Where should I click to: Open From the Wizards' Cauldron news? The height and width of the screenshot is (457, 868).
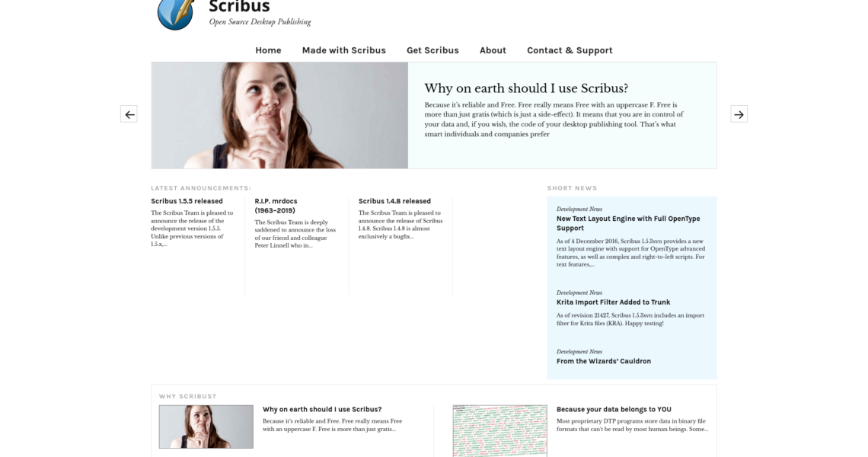pyautogui.click(x=603, y=361)
